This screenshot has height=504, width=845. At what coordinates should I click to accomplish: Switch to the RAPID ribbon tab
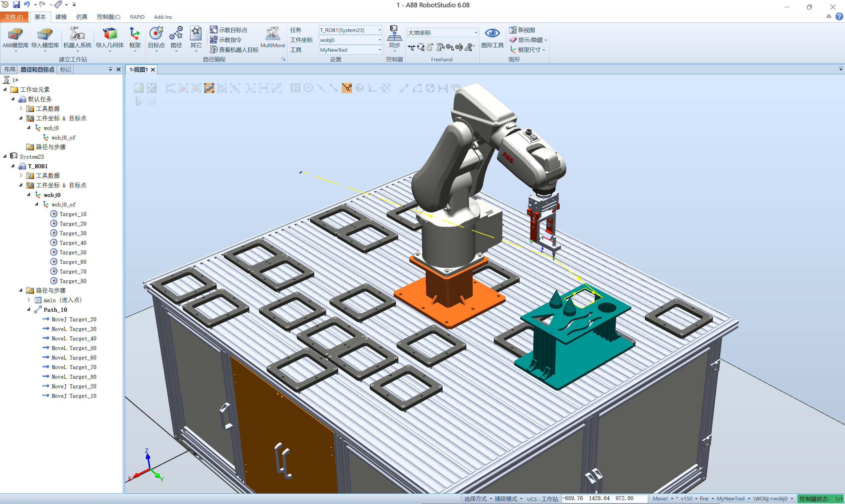137,16
